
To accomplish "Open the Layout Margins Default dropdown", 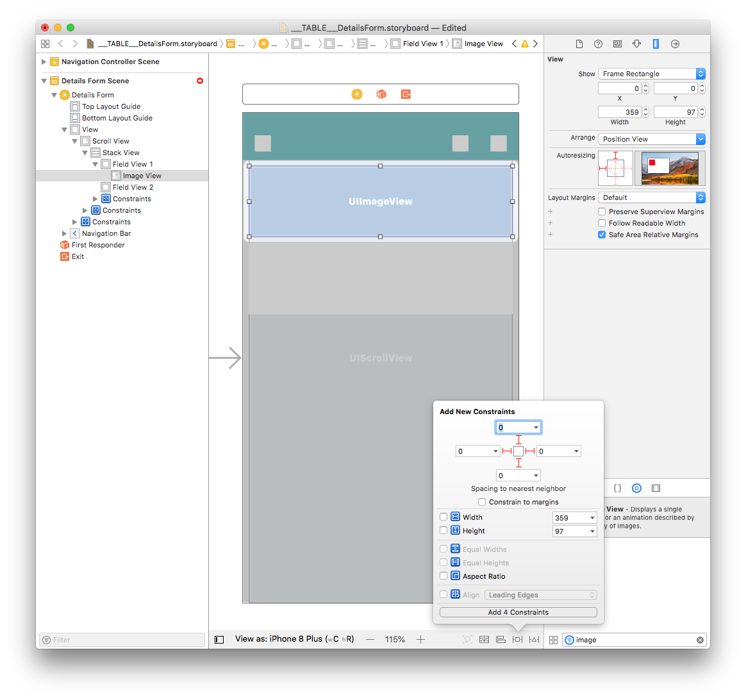I will click(651, 197).
